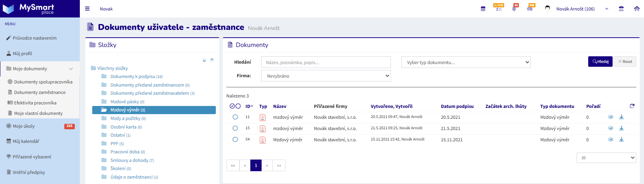Viewport: 644px width, 184px height.
Task: Click the search field 'Název, poznámka, popis...'
Action: point(326,62)
